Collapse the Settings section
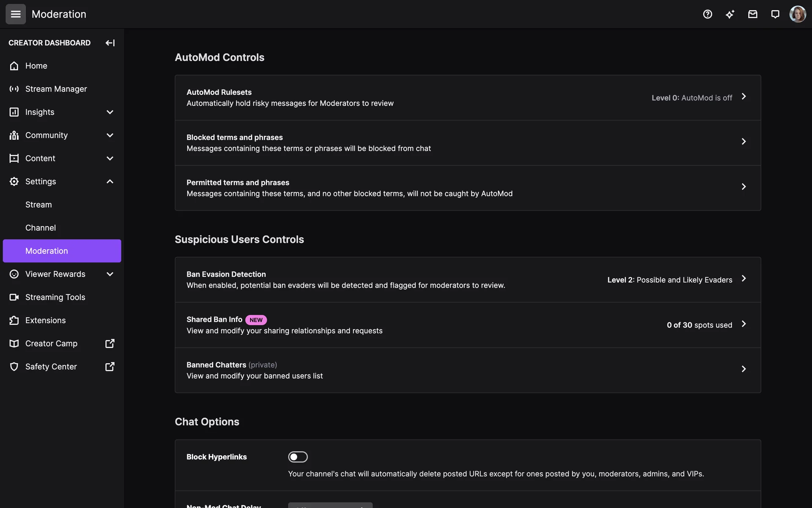This screenshot has width=812, height=508. [x=110, y=182]
